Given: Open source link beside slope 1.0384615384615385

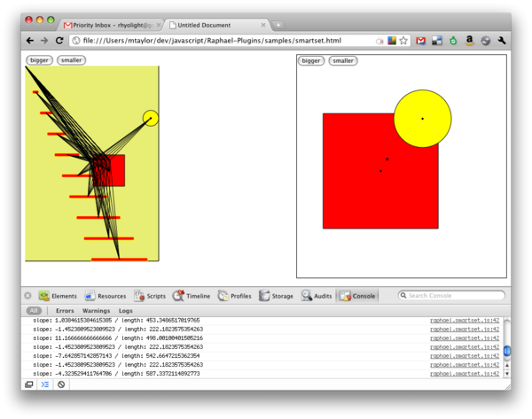Looking at the screenshot, I should coord(465,321).
